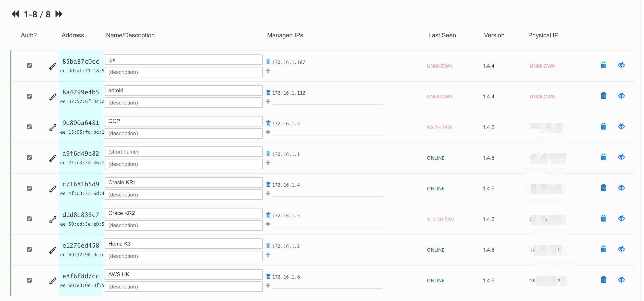Open wrench icon for Home K3 device
This screenshot has width=644, height=301.
[x=53, y=250]
